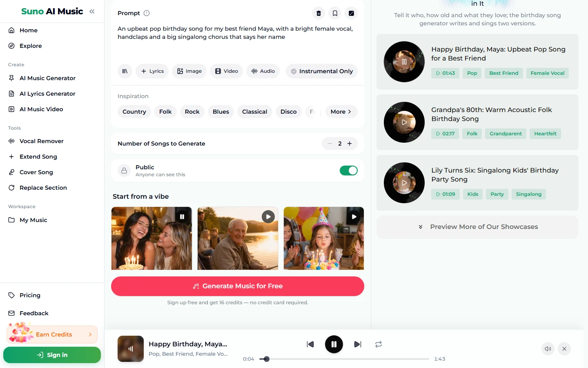The image size is (588, 368).
Task: Pause the two friends birthday cake vibe
Action: pyautogui.click(x=182, y=217)
